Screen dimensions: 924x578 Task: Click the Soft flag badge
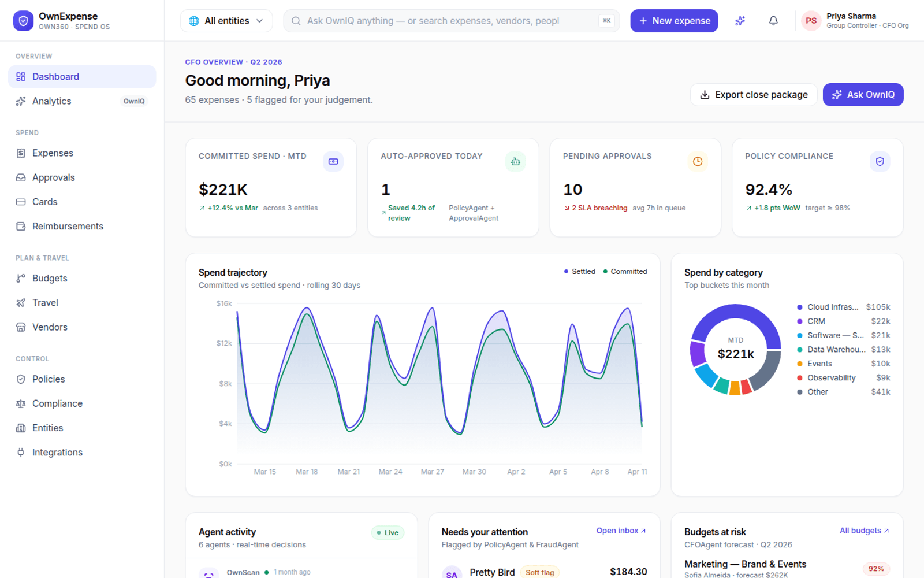(540, 572)
